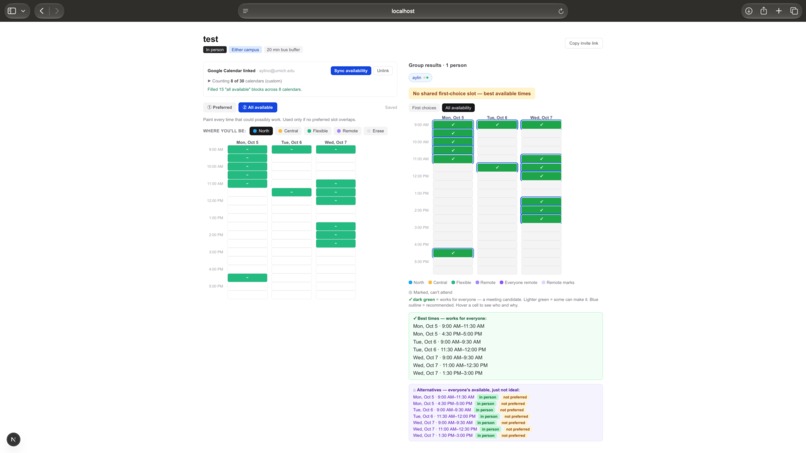The height and width of the screenshot is (453, 806).
Task: Click the Sync availability button
Action: tap(351, 70)
